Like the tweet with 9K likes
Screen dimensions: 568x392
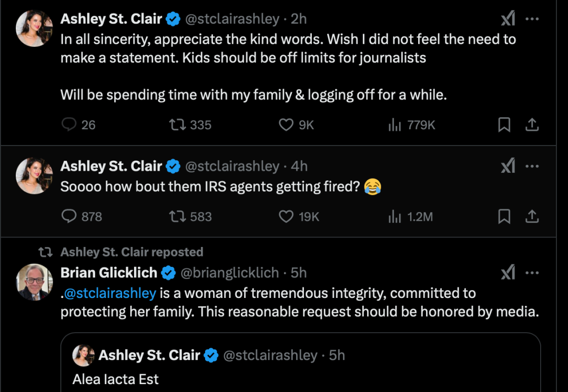click(296, 125)
